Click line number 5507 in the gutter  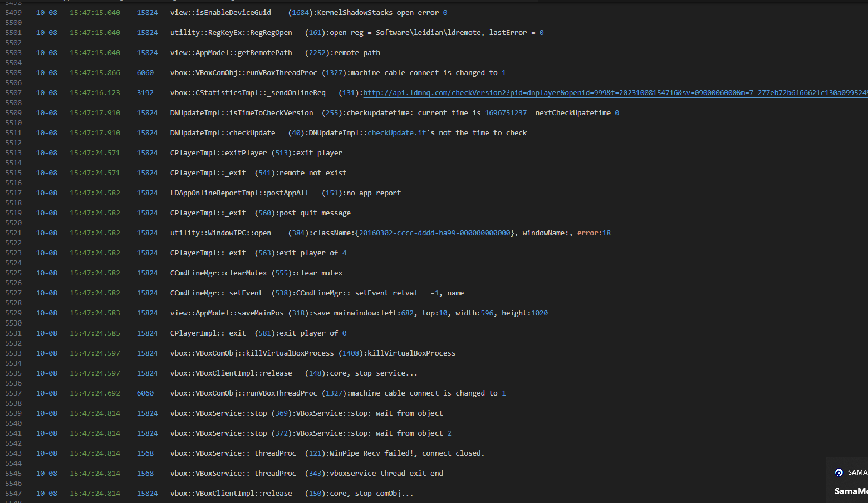[x=13, y=93]
